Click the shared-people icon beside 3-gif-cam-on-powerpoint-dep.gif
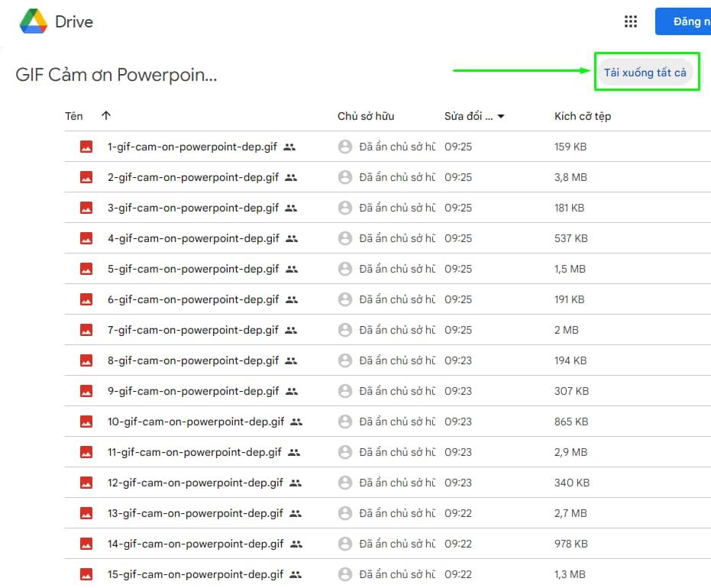The image size is (711, 588). (x=290, y=207)
